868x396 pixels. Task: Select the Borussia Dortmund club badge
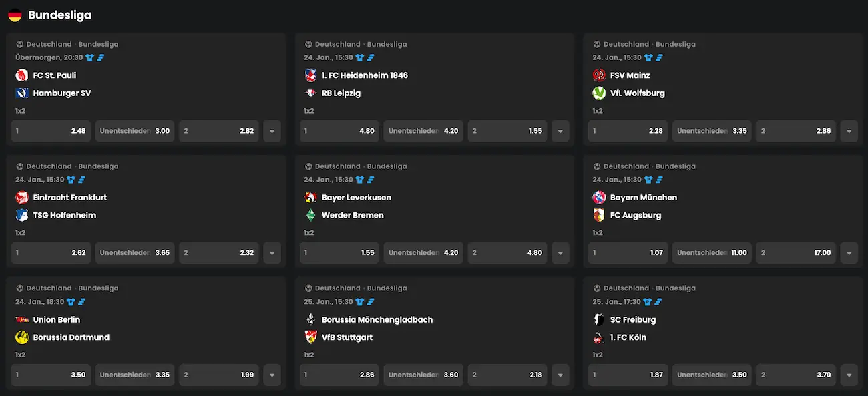[x=22, y=337]
